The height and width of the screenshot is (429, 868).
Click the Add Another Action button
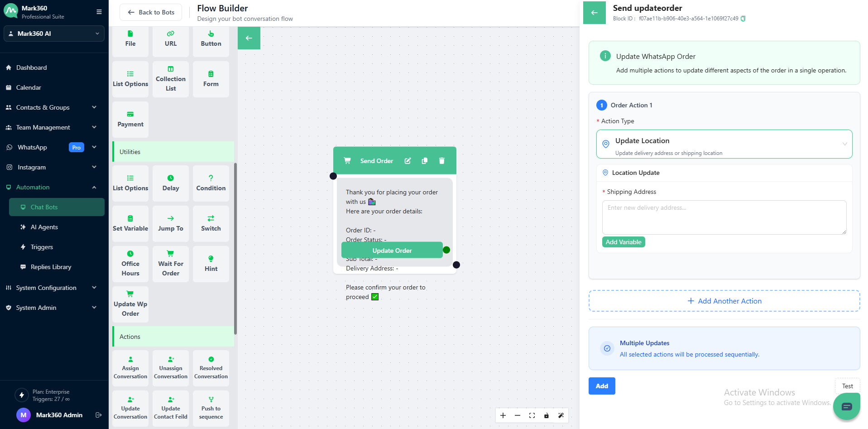724,301
